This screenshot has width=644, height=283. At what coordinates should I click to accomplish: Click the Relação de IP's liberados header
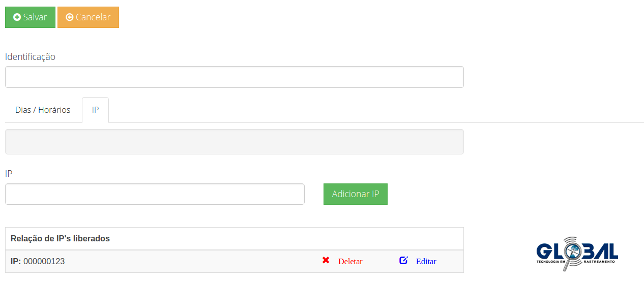(x=60, y=238)
